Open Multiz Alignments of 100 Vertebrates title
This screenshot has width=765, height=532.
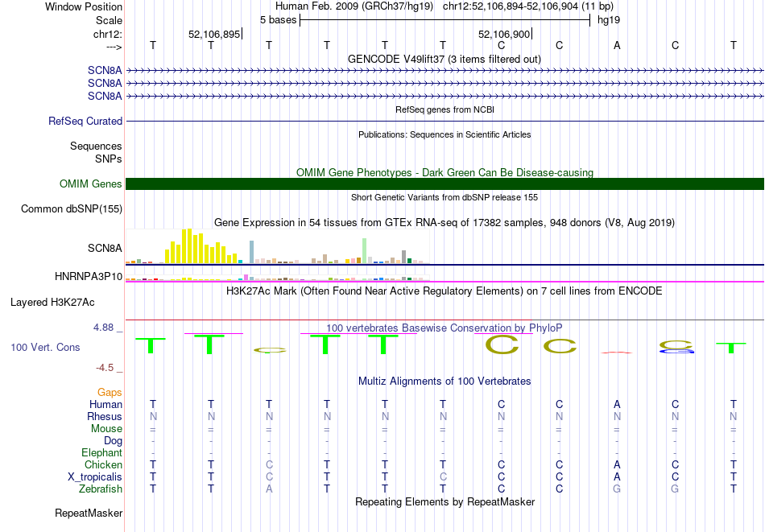coord(445,381)
